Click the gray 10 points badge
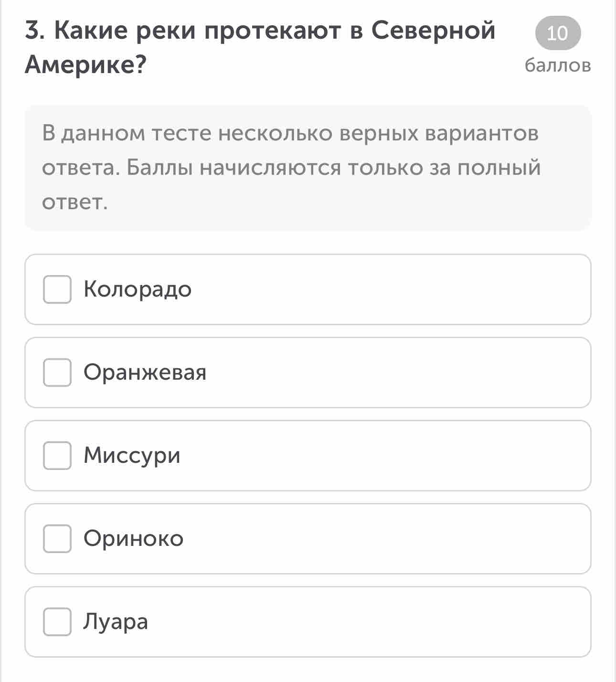This screenshot has height=682, width=616. (x=558, y=33)
